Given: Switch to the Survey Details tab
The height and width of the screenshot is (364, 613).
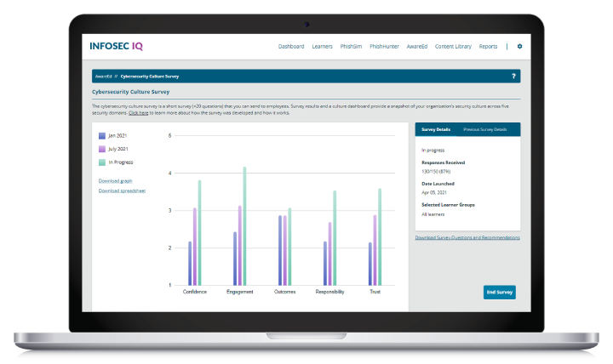Looking at the screenshot, I should coord(435,129).
